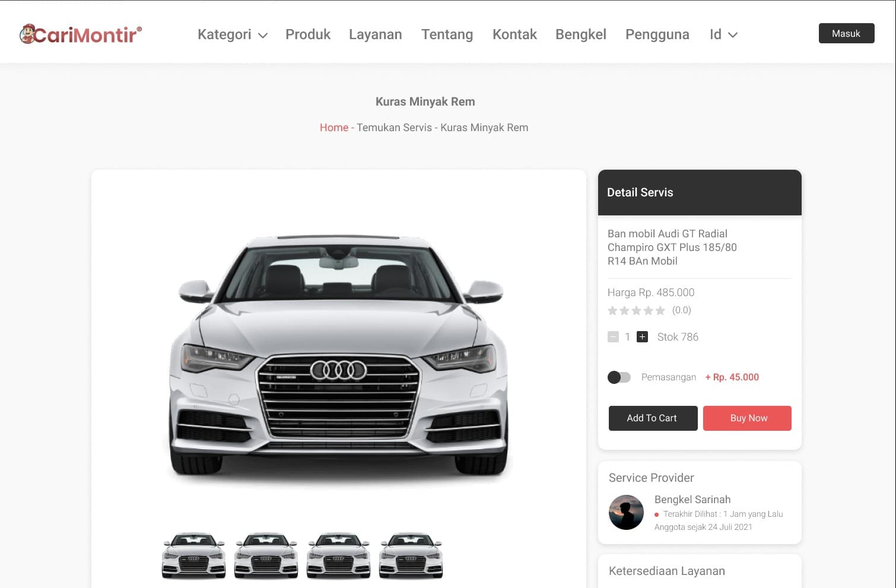The image size is (896, 588).
Task: Open the Produk menu item
Action: [307, 34]
